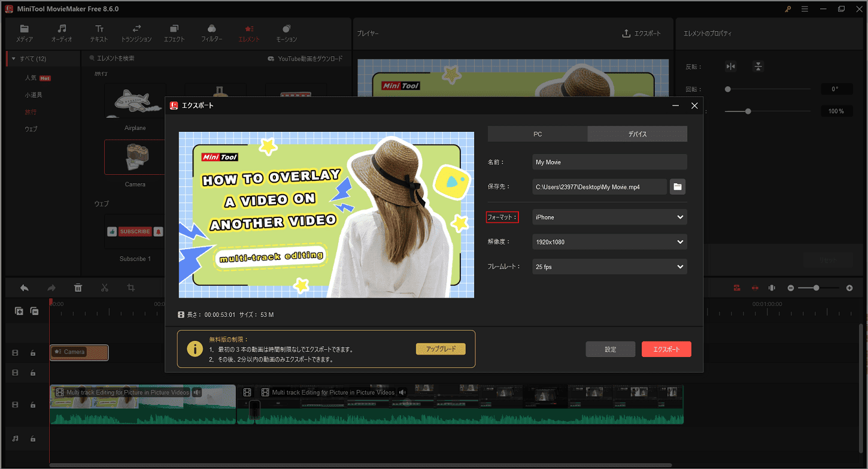Open the frame rate dropdown showing 25 fps

pos(609,267)
